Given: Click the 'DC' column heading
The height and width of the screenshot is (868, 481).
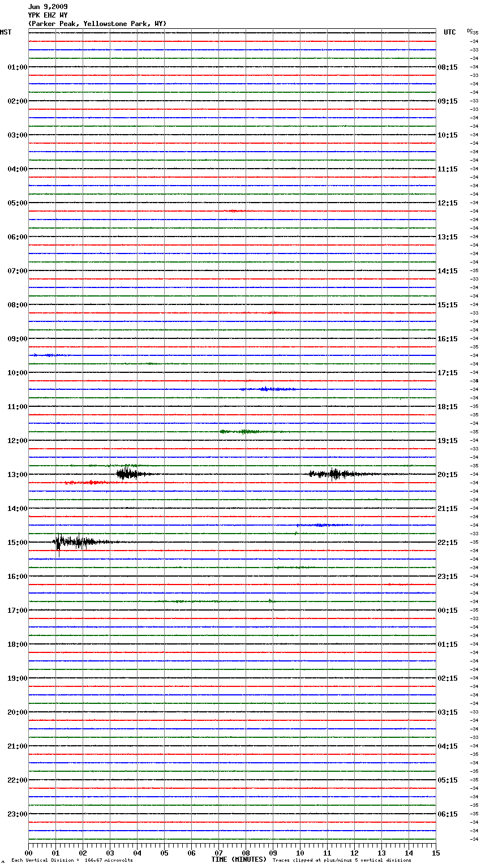Looking at the screenshot, I should pos(470,31).
